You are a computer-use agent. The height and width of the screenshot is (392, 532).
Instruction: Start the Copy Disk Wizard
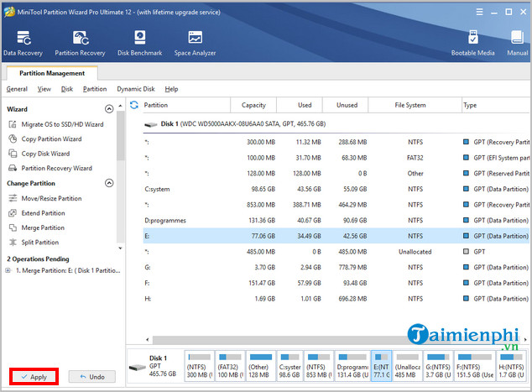tap(39, 154)
